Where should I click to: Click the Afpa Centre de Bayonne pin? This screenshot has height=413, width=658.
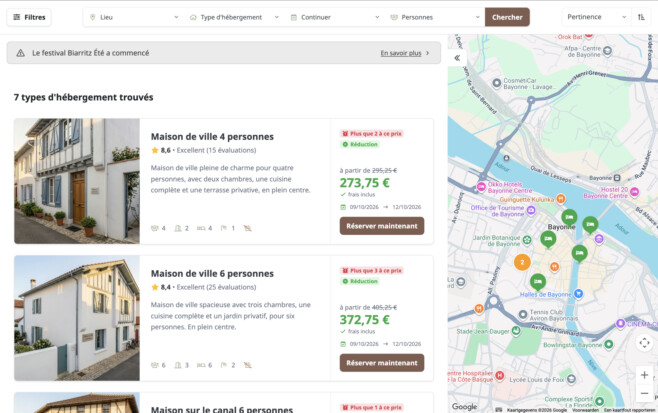click(607, 51)
